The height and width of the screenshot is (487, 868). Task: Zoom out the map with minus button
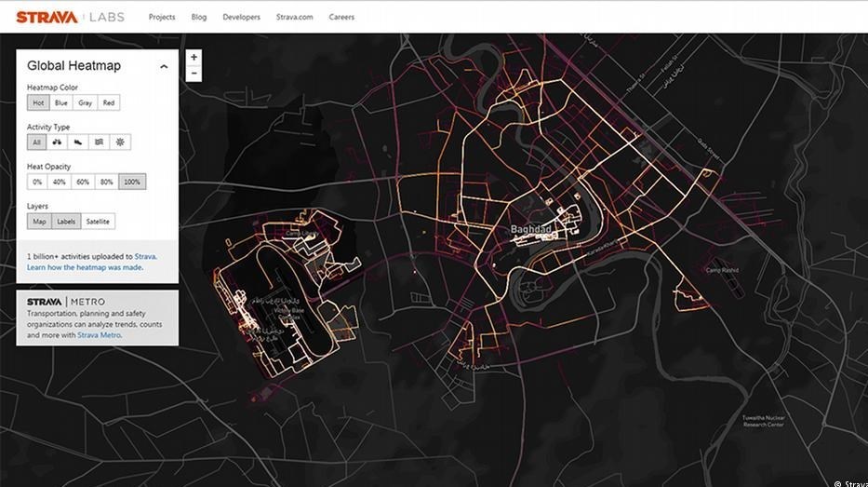pos(194,73)
